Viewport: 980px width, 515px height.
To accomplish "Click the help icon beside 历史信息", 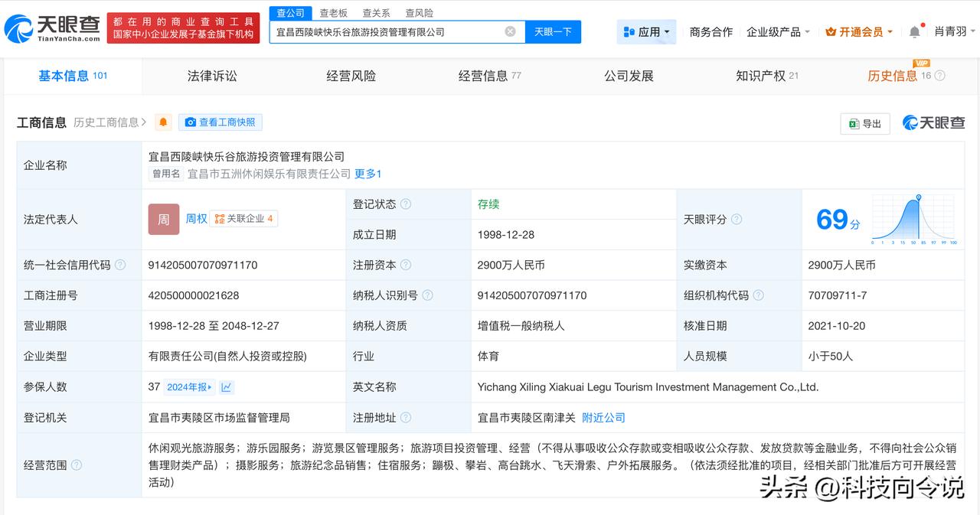I will pyautogui.click(x=940, y=76).
